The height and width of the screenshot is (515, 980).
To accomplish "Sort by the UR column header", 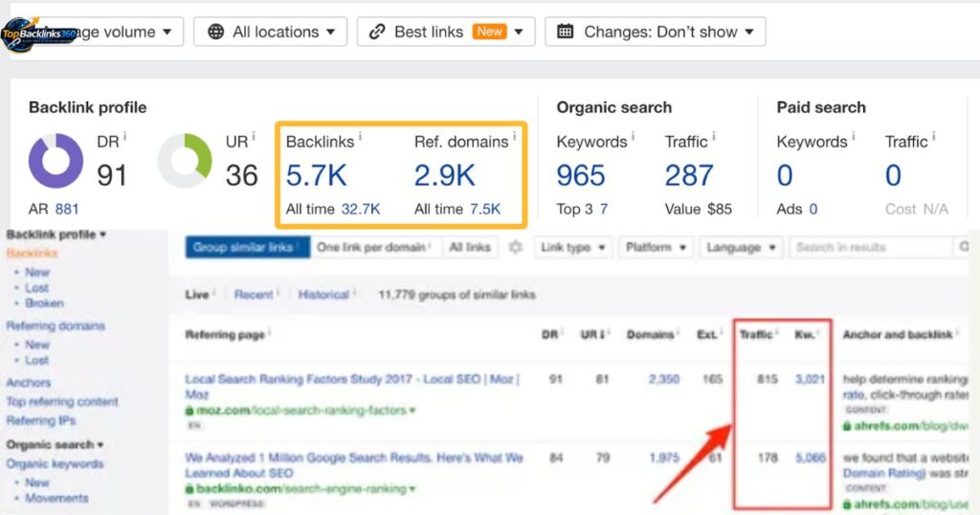I will tap(591, 335).
